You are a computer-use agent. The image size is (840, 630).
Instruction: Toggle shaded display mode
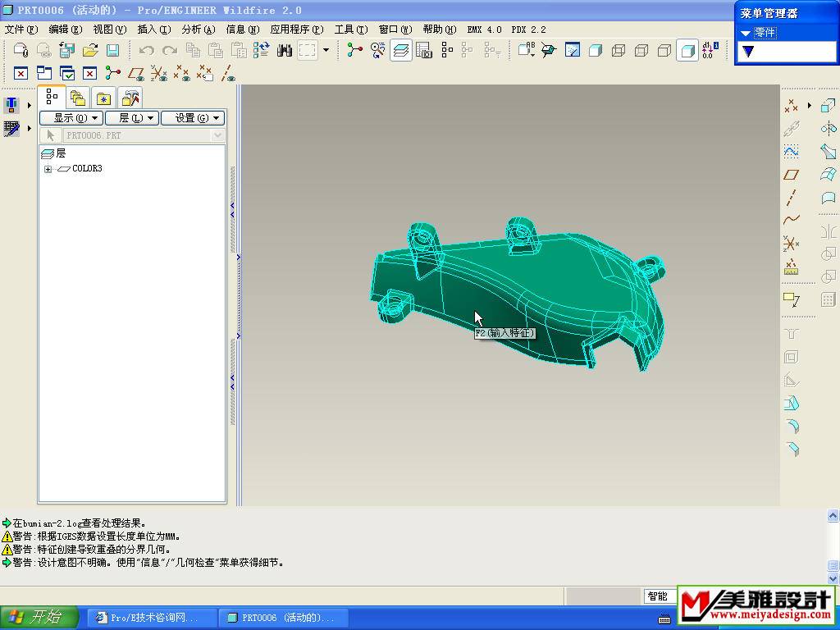click(687, 51)
